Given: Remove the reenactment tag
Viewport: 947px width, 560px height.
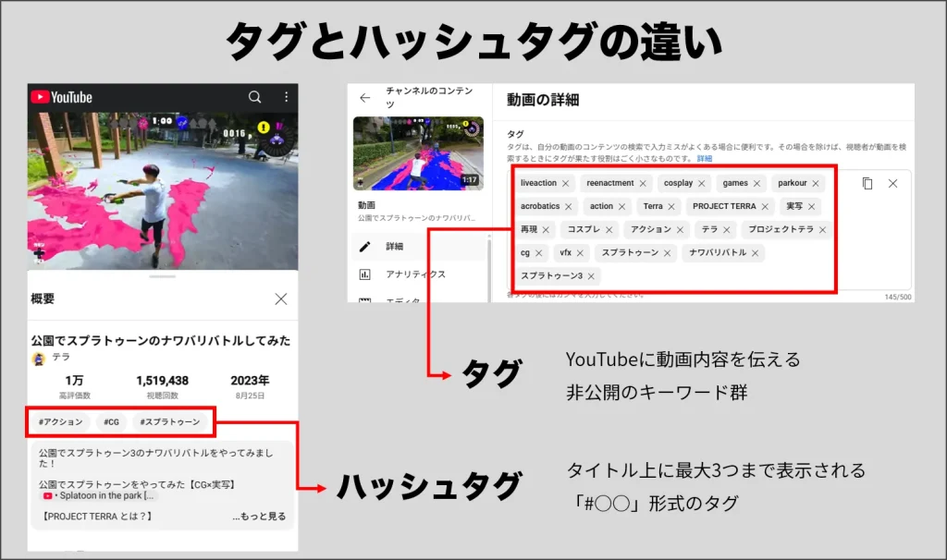Looking at the screenshot, I should tap(643, 184).
